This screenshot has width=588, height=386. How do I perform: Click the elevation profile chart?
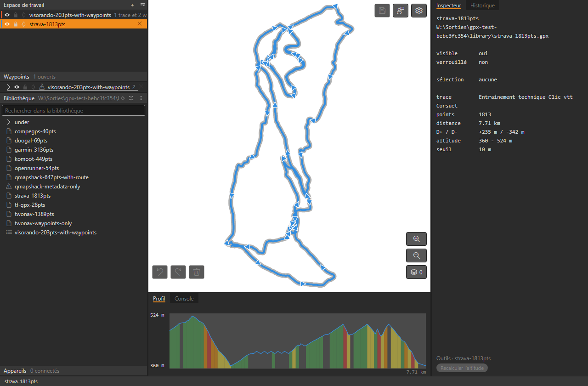[298, 341]
